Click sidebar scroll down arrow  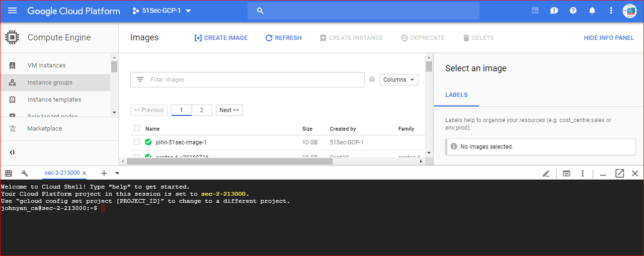point(114,113)
